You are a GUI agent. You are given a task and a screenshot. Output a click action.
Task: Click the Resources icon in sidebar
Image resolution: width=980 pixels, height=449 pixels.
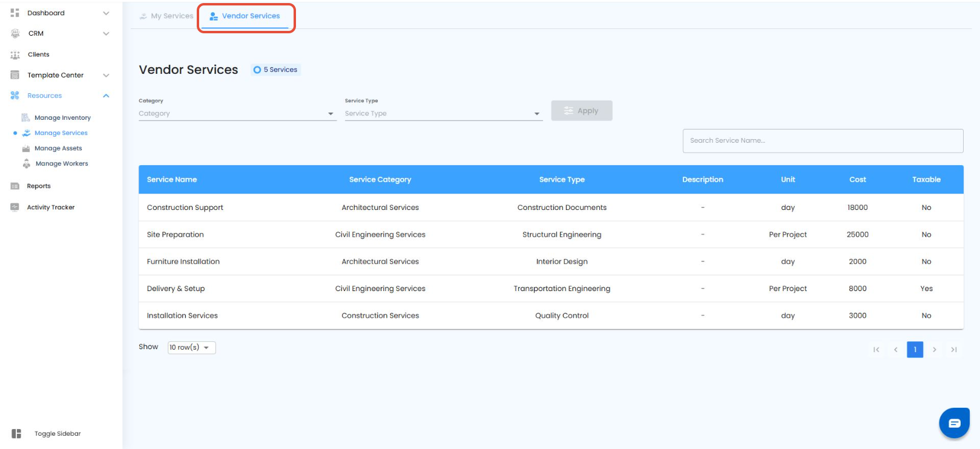pyautogui.click(x=15, y=96)
